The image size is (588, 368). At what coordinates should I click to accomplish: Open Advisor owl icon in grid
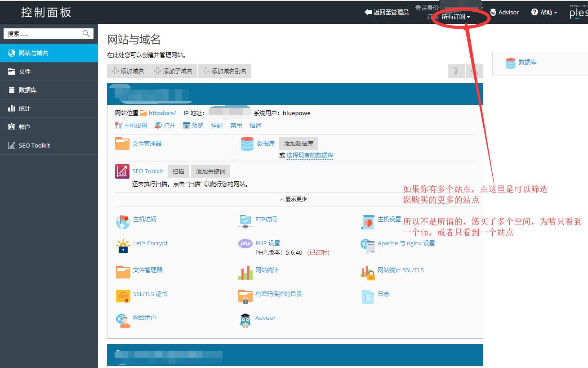coord(245,320)
